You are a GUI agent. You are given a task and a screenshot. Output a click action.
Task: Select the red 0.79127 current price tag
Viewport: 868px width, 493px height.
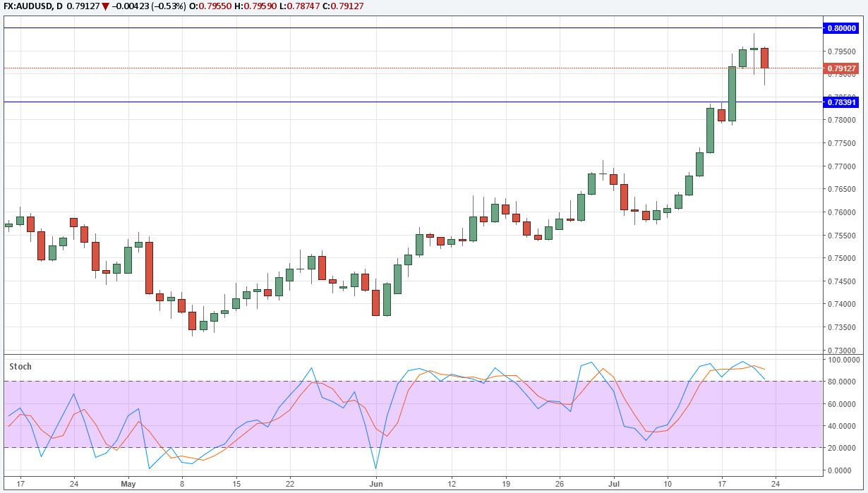[840, 68]
